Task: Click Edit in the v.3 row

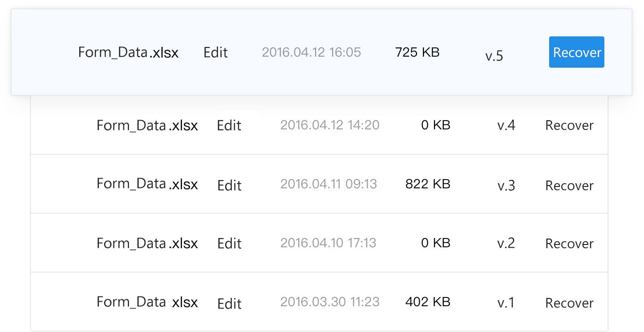Action: tap(229, 185)
